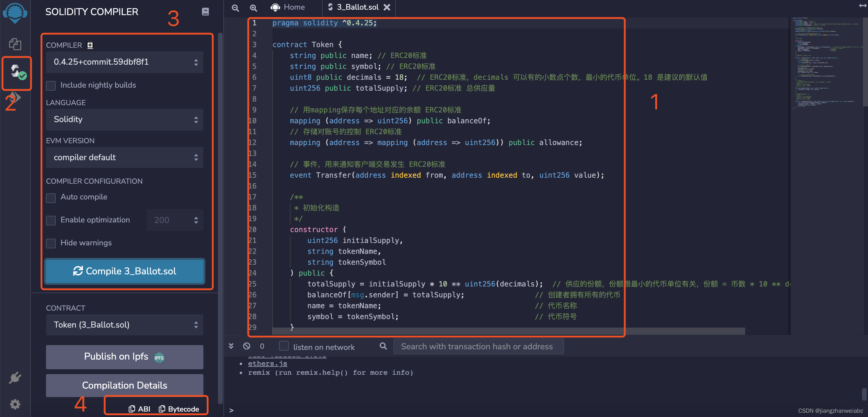Open the Plugin manager plug icon
The width and height of the screenshot is (868, 417).
pos(15,377)
